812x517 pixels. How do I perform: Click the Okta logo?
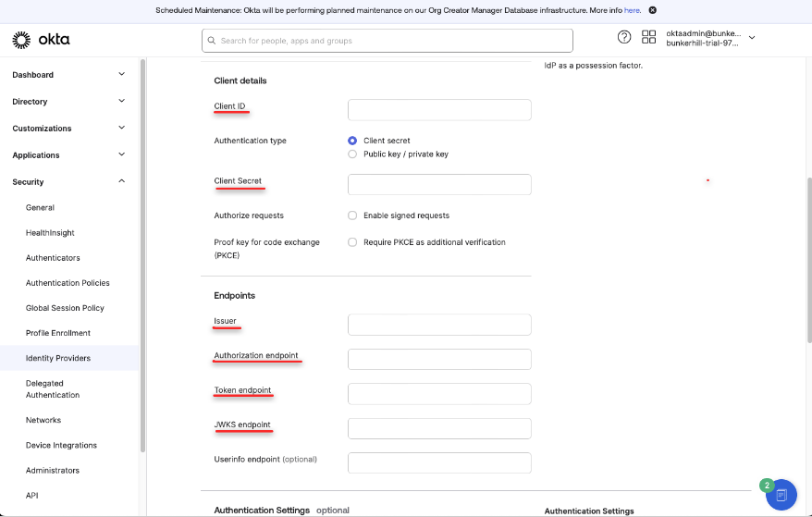[x=41, y=40]
